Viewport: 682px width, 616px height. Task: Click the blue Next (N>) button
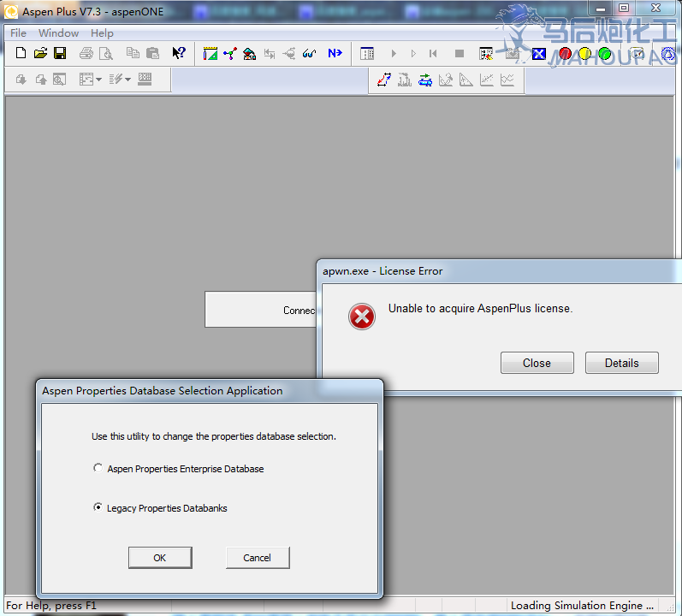coord(335,53)
